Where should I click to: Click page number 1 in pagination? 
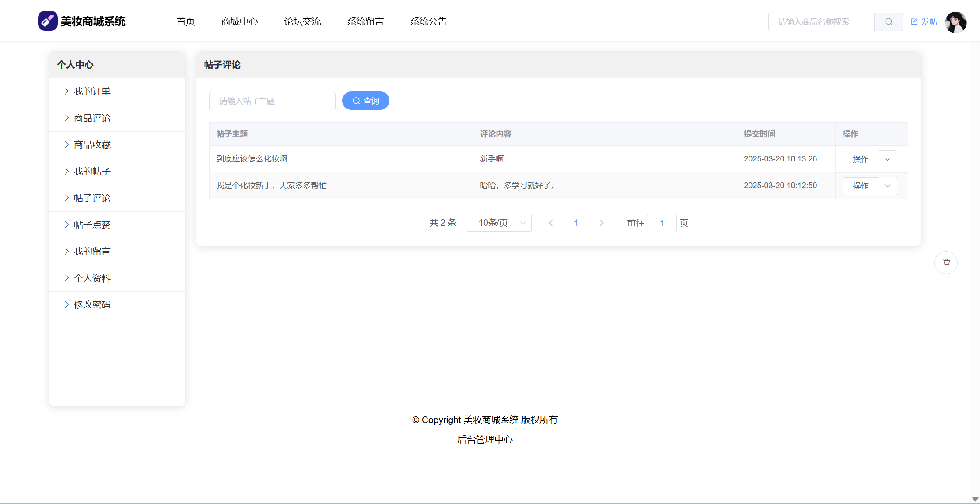click(x=576, y=223)
